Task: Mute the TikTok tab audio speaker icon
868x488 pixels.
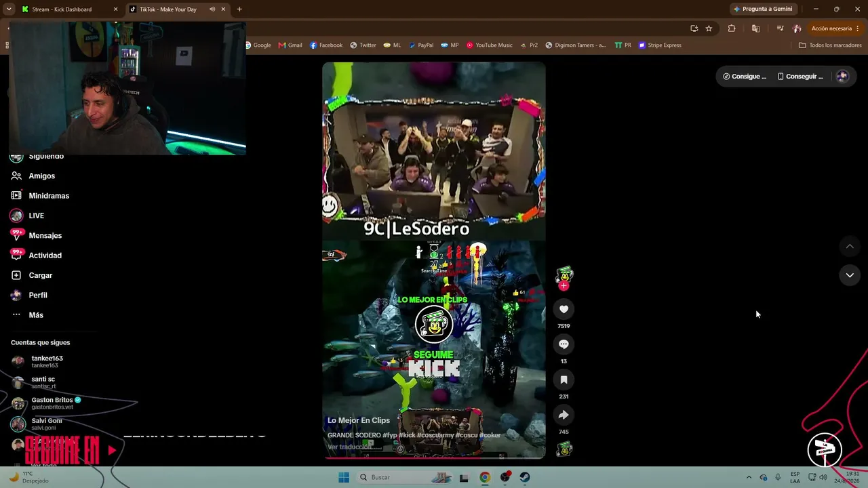Action: [x=212, y=9]
